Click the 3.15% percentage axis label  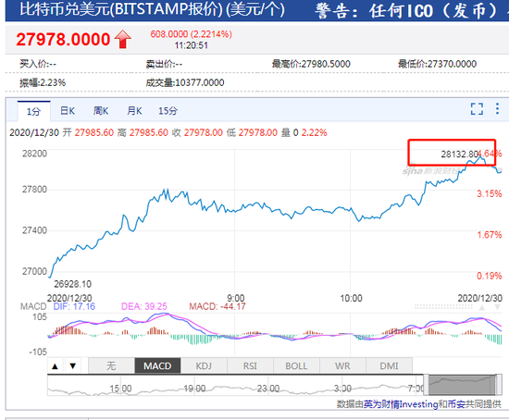tap(490, 193)
